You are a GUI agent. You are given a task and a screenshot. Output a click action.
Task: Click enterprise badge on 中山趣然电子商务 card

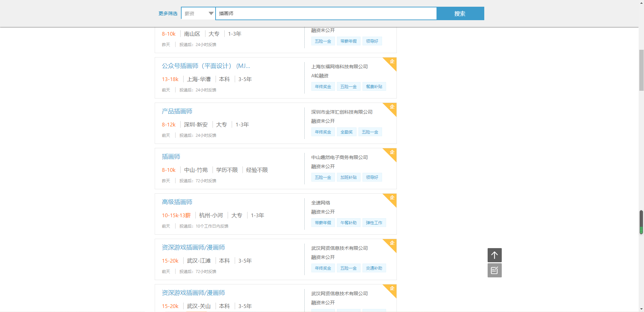tap(391, 153)
